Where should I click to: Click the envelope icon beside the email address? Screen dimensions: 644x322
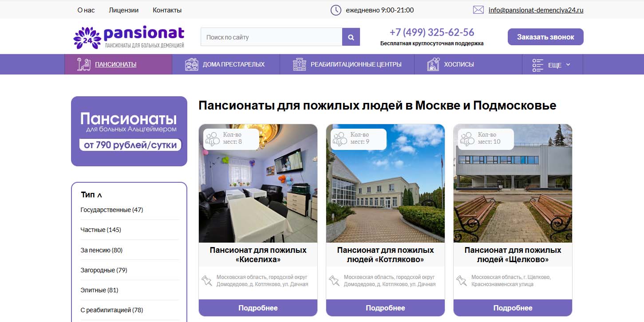coord(478,10)
